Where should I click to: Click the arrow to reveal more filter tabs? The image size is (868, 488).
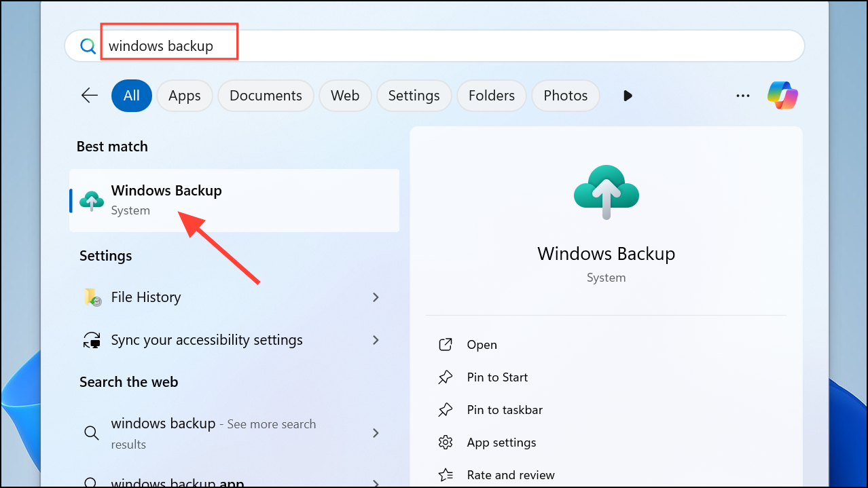pyautogui.click(x=627, y=95)
